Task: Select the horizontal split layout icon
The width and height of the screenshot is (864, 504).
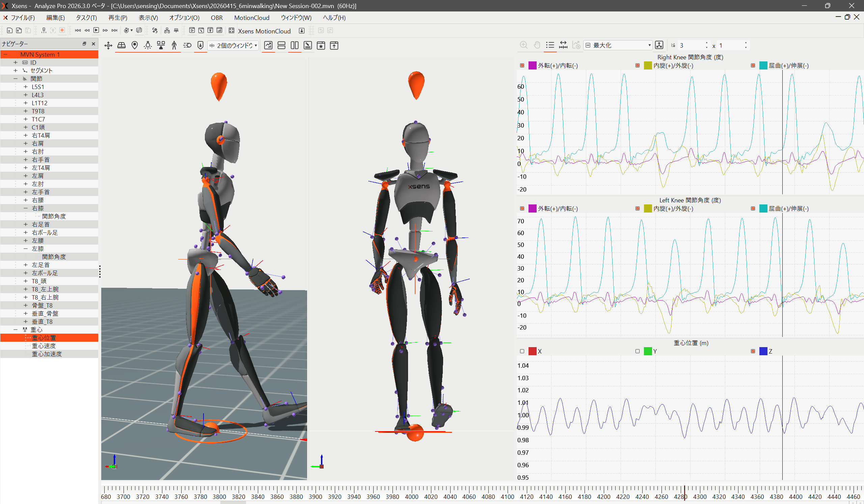Action: (x=281, y=46)
